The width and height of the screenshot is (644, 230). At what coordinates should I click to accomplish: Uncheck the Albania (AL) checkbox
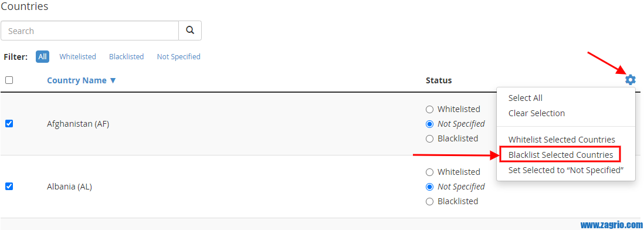[9, 187]
